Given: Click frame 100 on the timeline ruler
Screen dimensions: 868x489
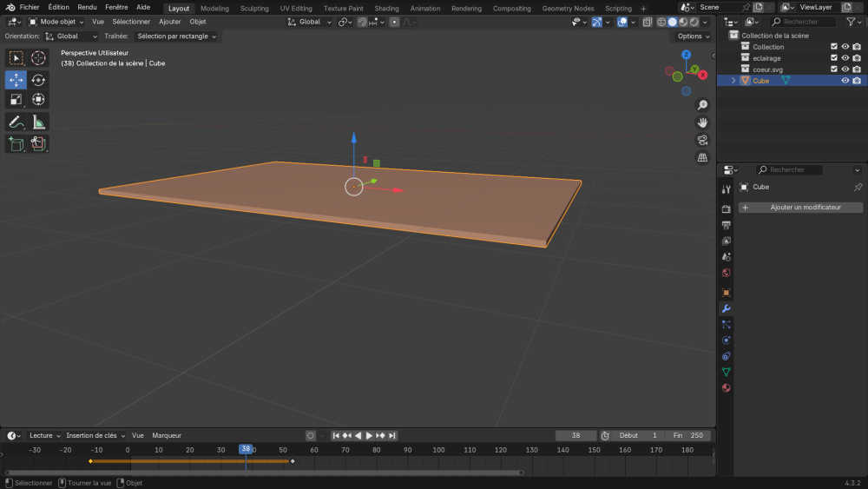Looking at the screenshot, I should (x=438, y=450).
